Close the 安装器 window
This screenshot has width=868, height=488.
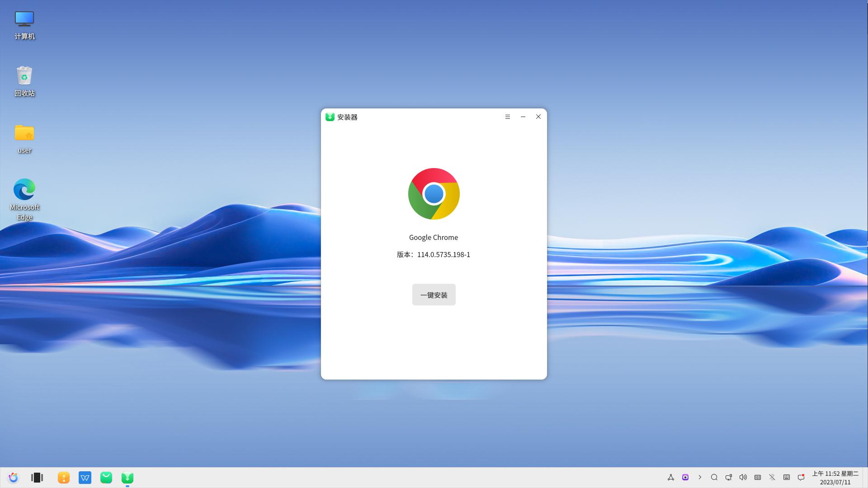point(538,117)
